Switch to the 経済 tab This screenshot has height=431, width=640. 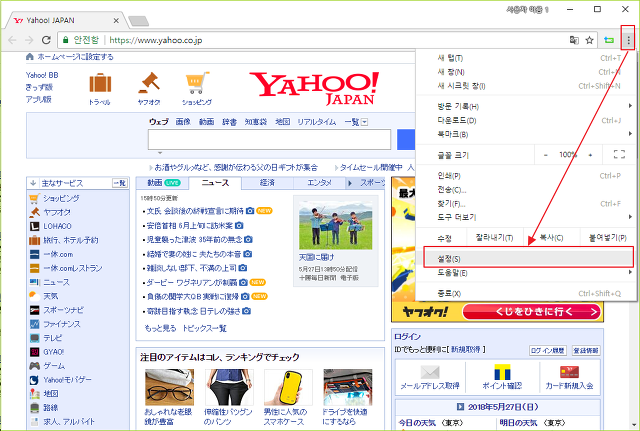click(x=267, y=183)
